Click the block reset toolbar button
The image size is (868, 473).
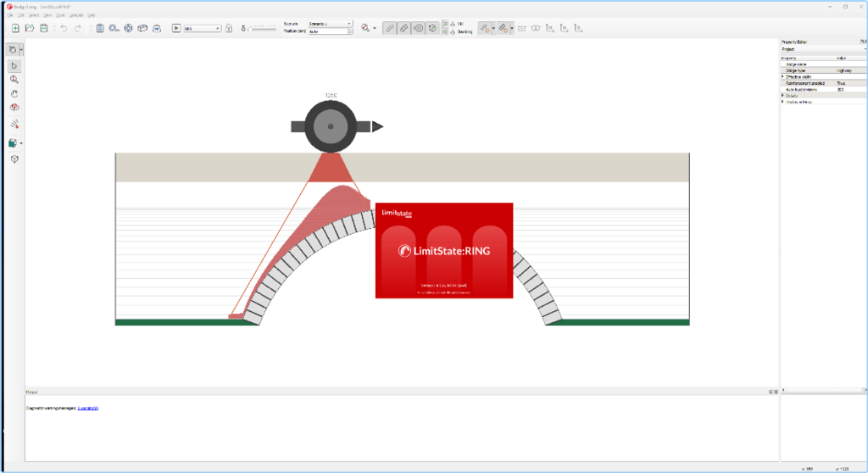(x=503, y=28)
